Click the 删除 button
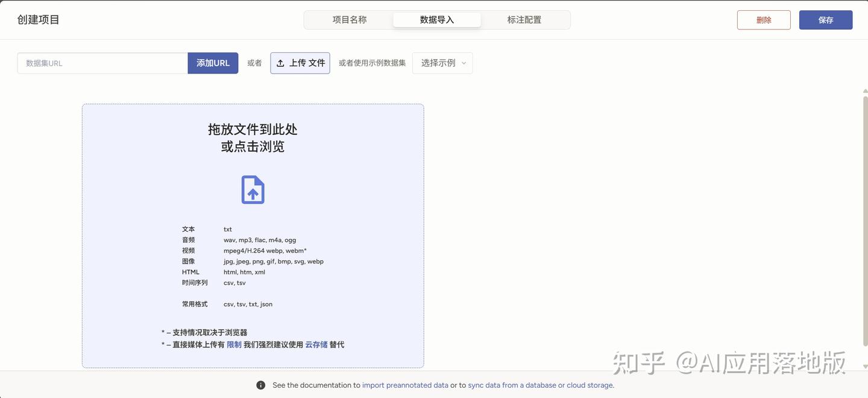Image resolution: width=868 pixels, height=398 pixels. [764, 20]
